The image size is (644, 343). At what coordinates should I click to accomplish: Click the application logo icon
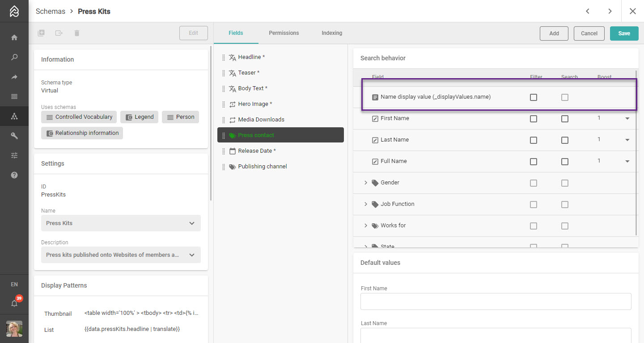coord(14,11)
